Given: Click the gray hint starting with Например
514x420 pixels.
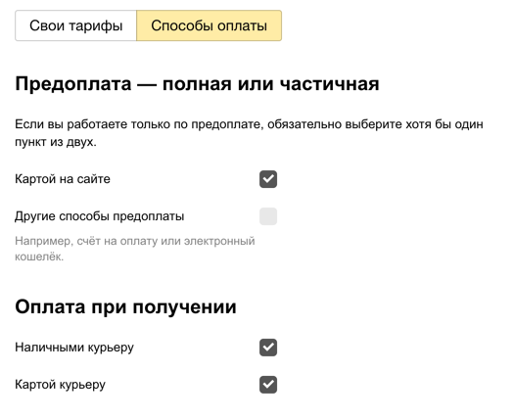Looking at the screenshot, I should click(x=135, y=249).
